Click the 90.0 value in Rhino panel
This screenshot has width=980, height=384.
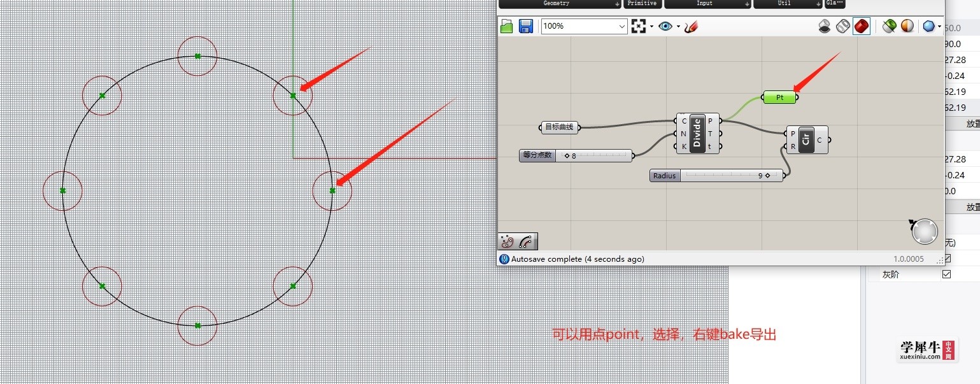(x=953, y=44)
